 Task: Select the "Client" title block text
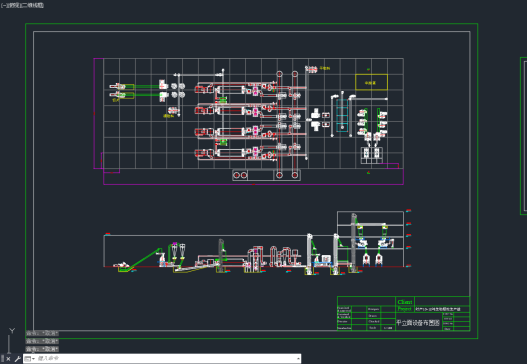[405, 302]
